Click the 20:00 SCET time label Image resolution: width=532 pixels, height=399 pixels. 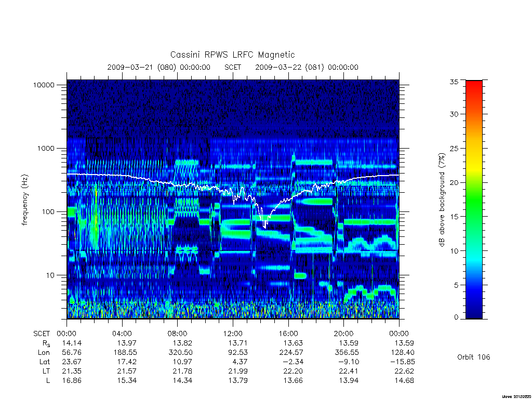tap(344, 334)
